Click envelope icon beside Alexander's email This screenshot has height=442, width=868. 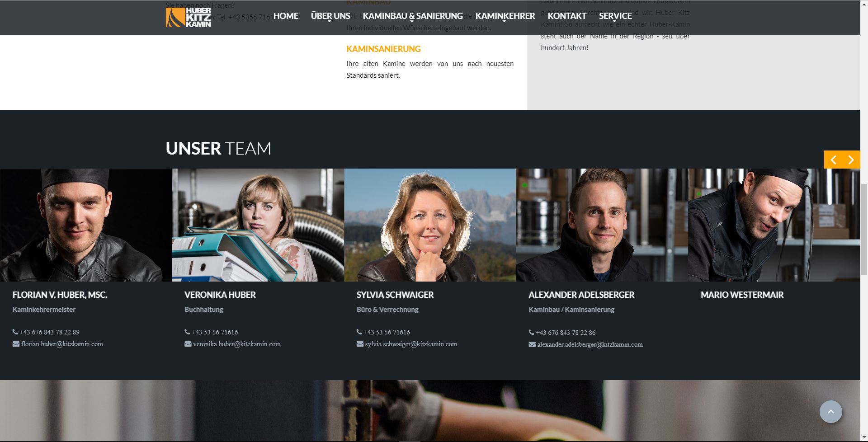532,344
